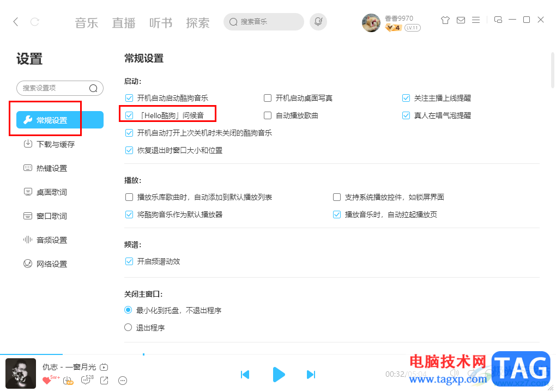Toggle 「Hello酷狗」问候音 checkbox
Viewport: 556px width, 392px height.
129,115
